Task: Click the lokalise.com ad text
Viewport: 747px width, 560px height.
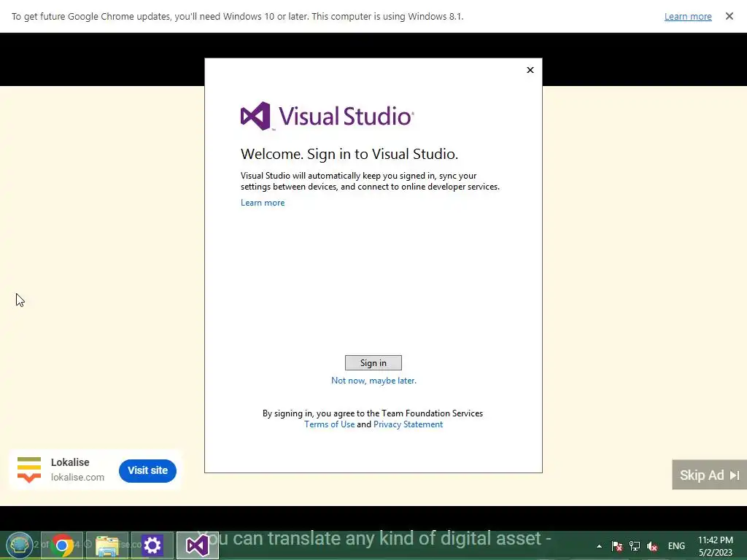Action: pyautogui.click(x=77, y=477)
